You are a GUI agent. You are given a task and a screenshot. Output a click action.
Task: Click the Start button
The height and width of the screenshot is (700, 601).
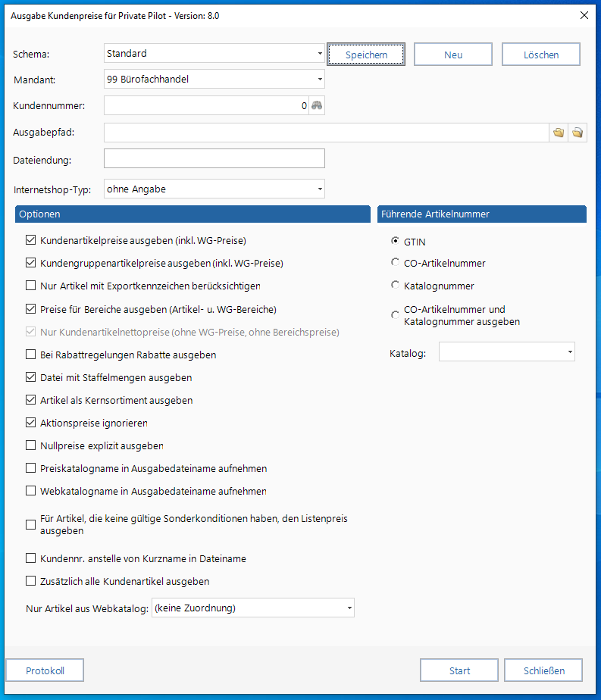459,670
